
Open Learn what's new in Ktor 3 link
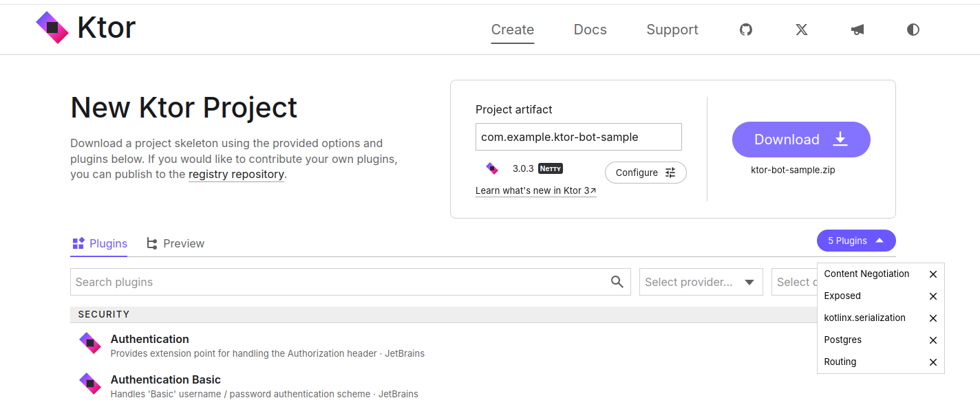[536, 190]
